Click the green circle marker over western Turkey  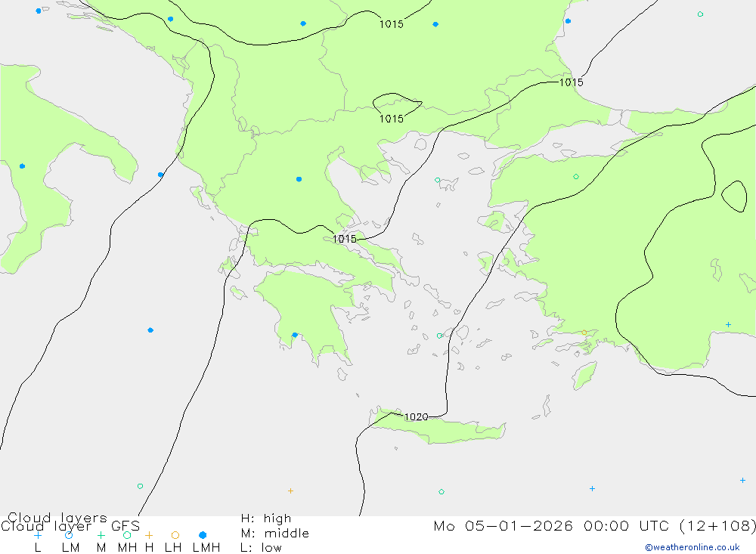tap(576, 177)
